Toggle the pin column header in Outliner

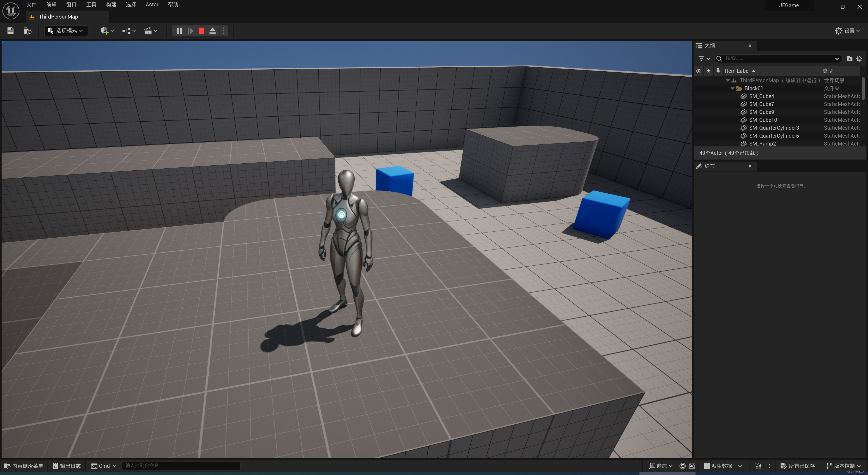click(x=718, y=71)
